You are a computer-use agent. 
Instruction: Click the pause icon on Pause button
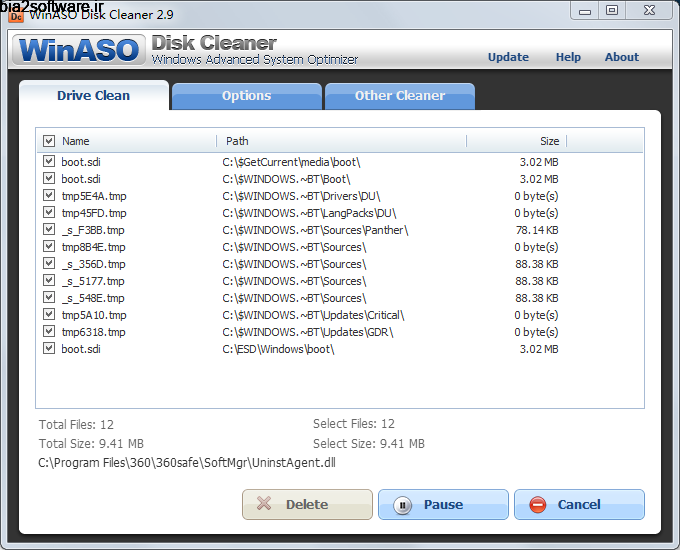[402, 505]
